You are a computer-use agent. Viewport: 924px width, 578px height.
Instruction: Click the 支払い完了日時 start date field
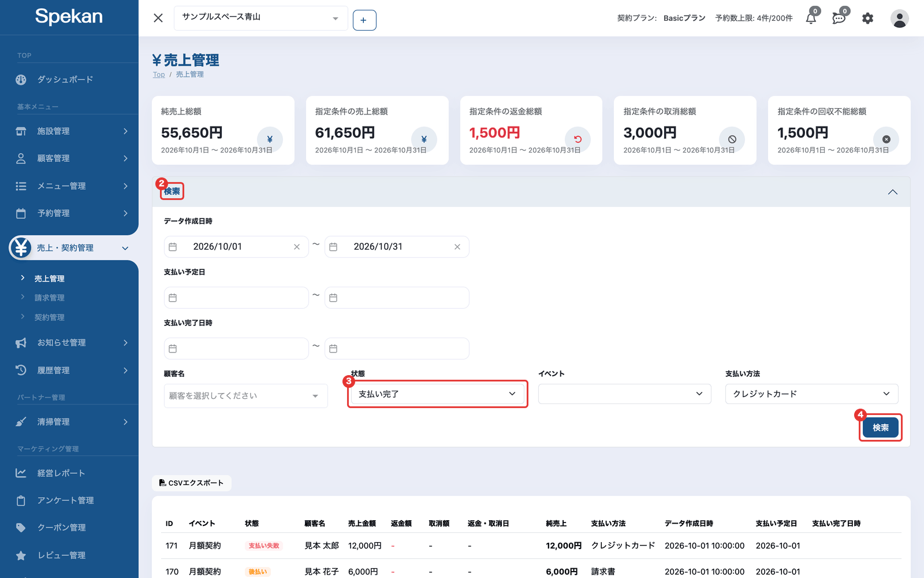pyautogui.click(x=236, y=349)
